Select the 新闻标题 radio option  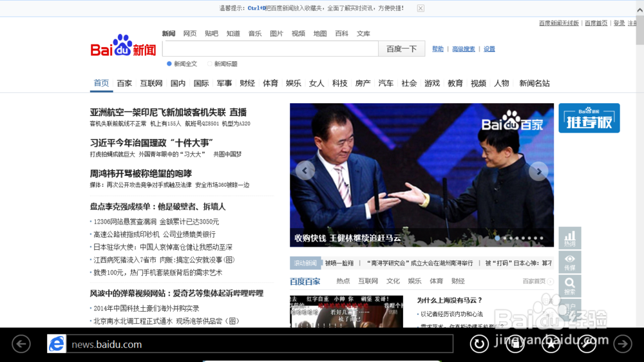[x=210, y=64]
